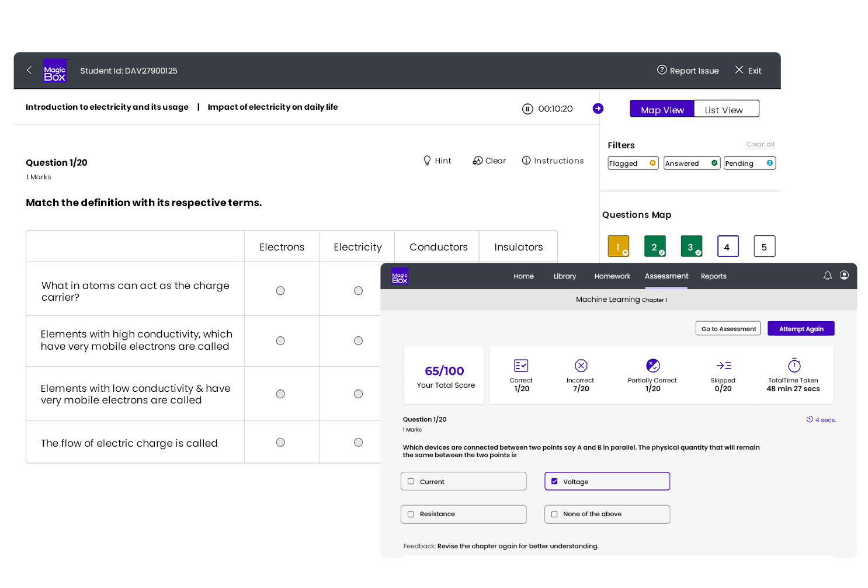
Task: Jump to question 4 in Questions Map
Action: pos(727,246)
